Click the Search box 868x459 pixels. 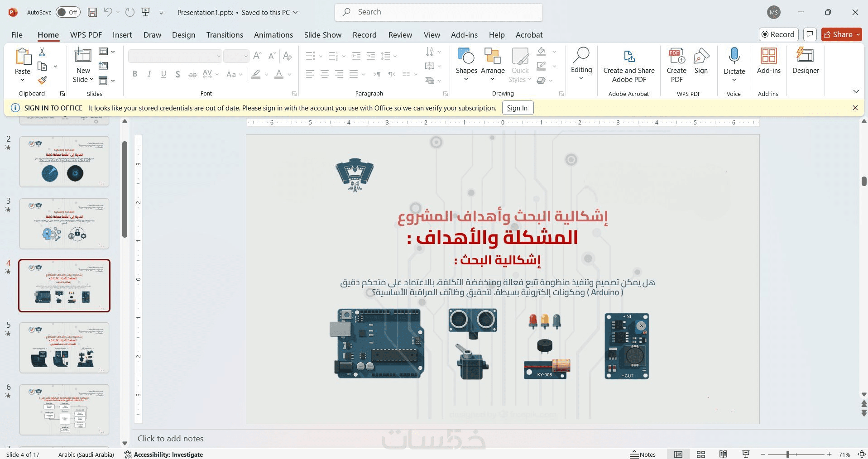[439, 12]
